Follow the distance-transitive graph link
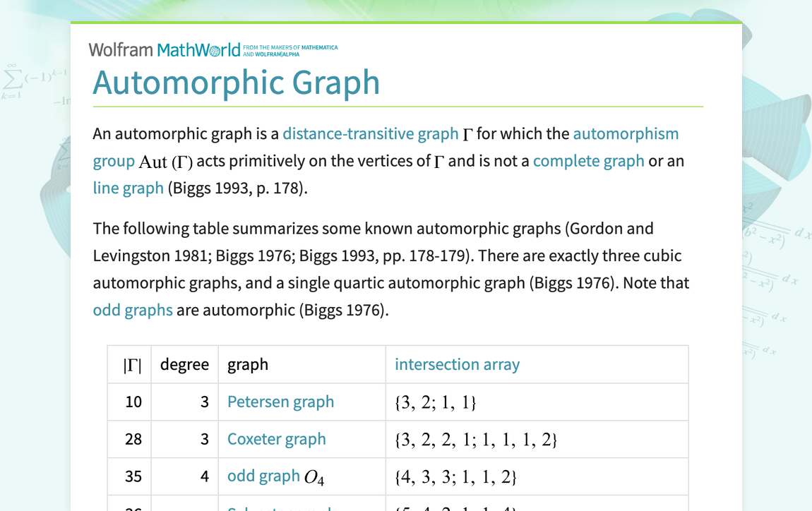 click(x=370, y=133)
